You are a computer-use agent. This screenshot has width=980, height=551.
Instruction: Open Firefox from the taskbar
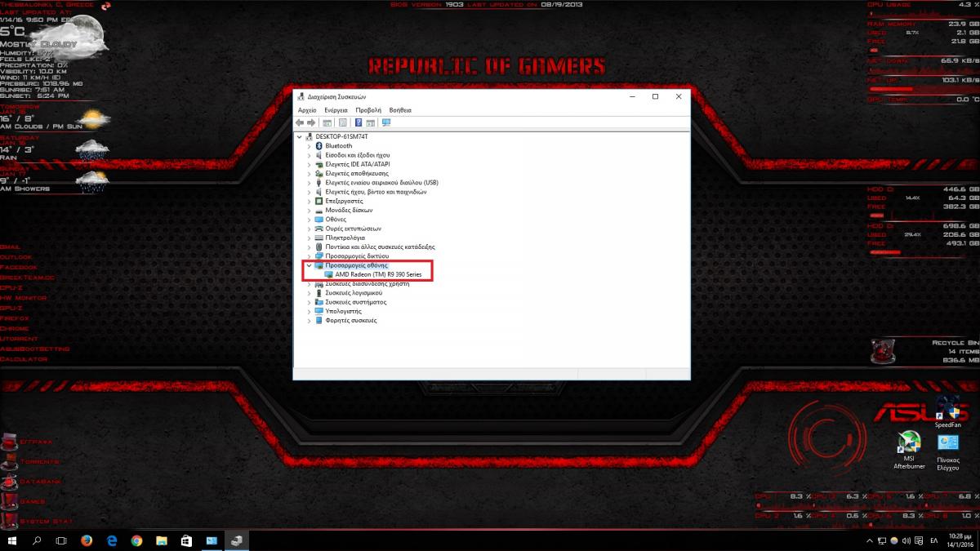(x=87, y=540)
